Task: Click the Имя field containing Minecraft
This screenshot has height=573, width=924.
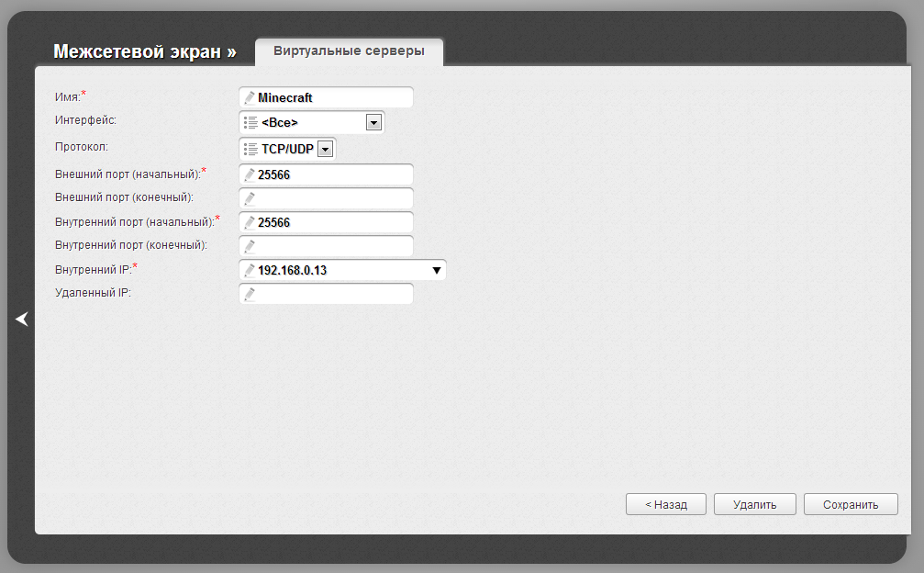Action: (x=332, y=97)
